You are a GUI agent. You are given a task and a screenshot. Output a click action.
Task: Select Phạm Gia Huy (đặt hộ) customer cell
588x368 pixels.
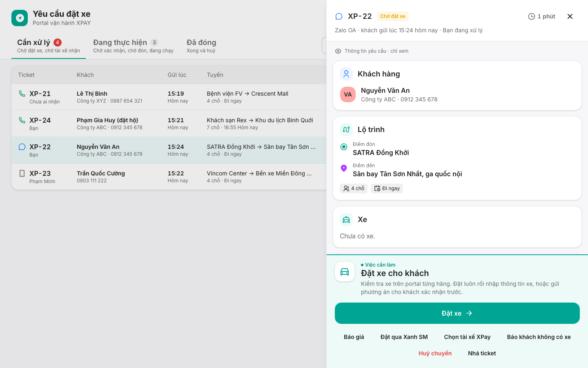tap(109, 123)
